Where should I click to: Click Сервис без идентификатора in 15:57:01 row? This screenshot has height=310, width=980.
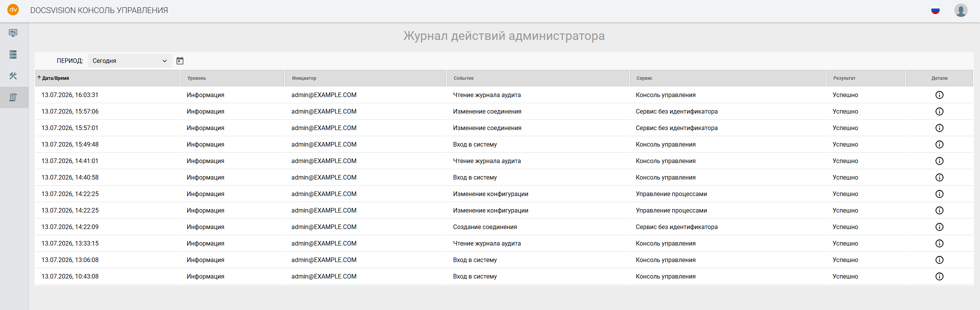pyautogui.click(x=676, y=128)
